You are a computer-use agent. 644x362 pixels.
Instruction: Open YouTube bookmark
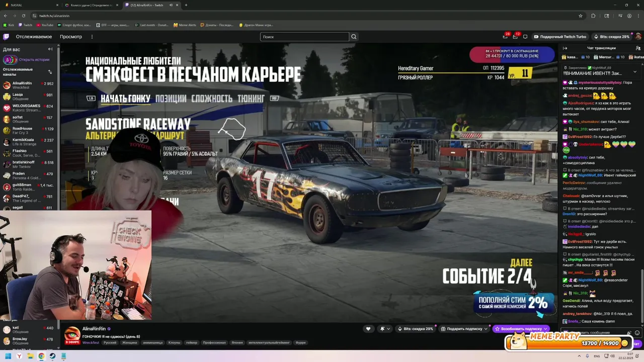coord(44,25)
